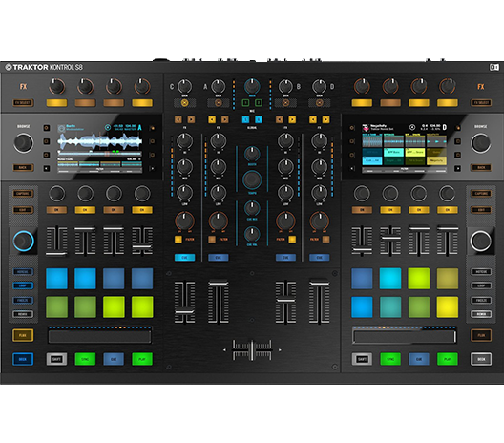Viewport: 504px width, 443px height.
Task: Select the left deck DECK button
Action: pos(23,359)
